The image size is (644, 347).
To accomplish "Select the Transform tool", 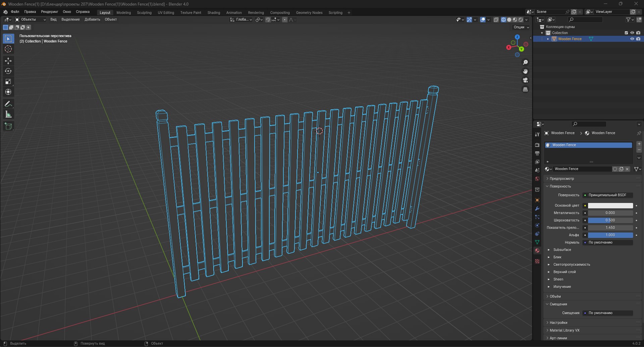I will click(x=8, y=92).
